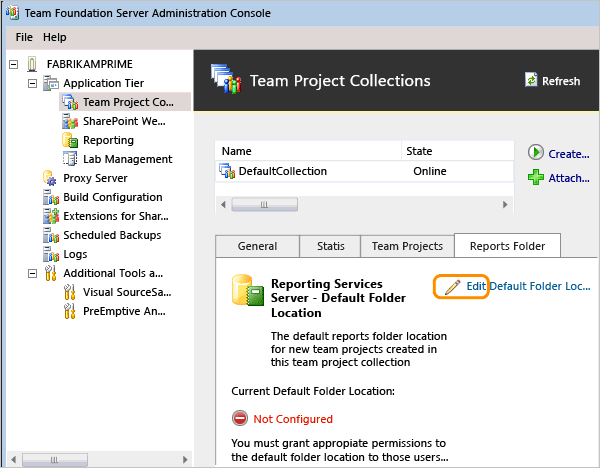This screenshot has height=468, width=600.
Task: Click the green plus Attach icon
Action: (x=536, y=177)
